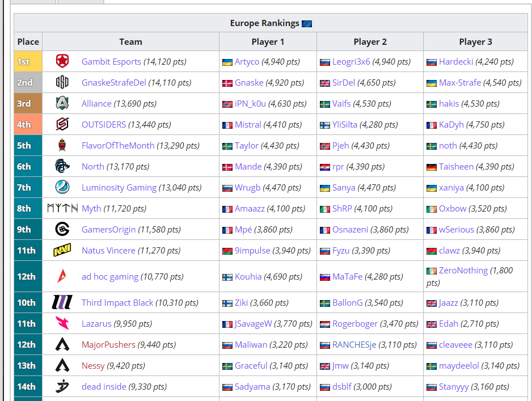Click the ad hoc gaming logo

[x=62, y=276]
